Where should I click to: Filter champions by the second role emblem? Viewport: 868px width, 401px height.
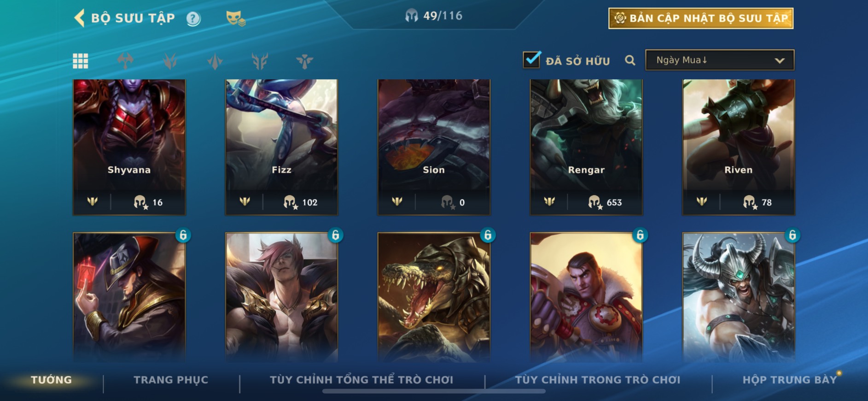170,61
